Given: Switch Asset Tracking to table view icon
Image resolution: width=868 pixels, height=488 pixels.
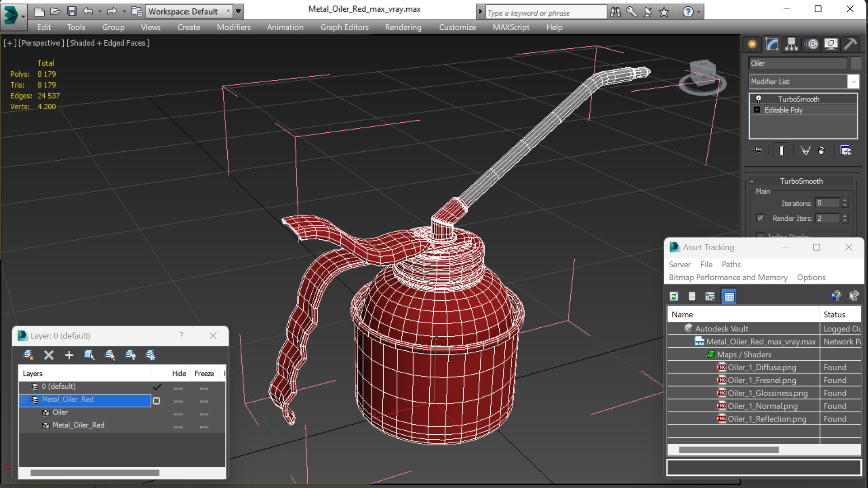Looking at the screenshot, I should (x=729, y=296).
